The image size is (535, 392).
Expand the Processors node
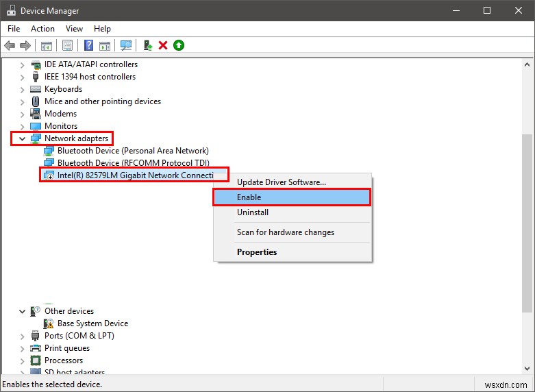[x=22, y=360]
